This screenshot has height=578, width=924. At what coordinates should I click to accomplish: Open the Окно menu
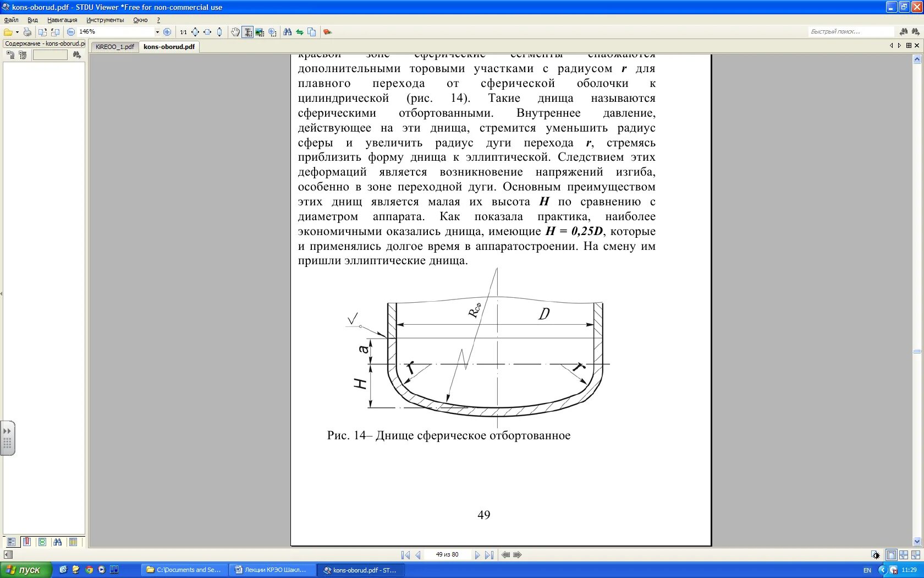tap(140, 20)
